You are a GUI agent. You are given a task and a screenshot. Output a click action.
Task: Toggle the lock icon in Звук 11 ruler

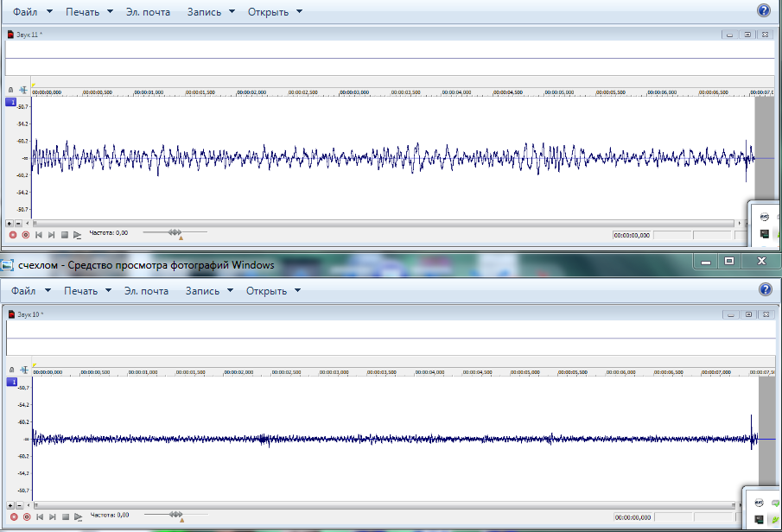click(x=10, y=90)
